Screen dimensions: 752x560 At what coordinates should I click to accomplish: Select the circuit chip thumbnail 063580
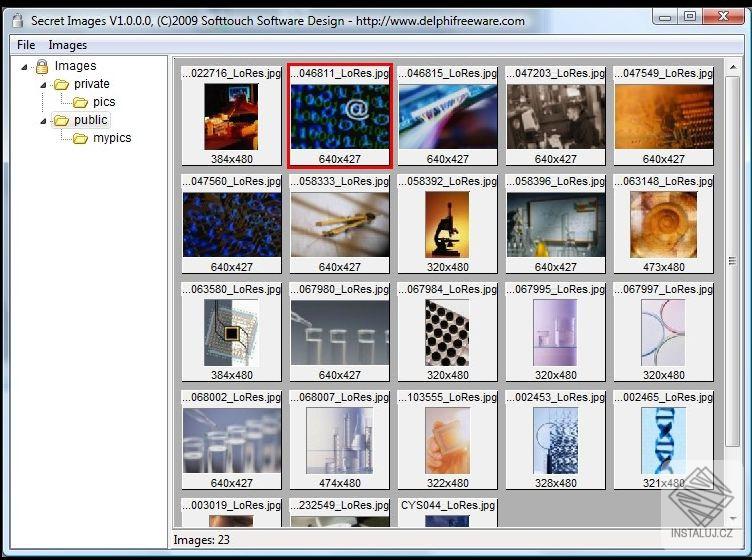[x=231, y=332]
